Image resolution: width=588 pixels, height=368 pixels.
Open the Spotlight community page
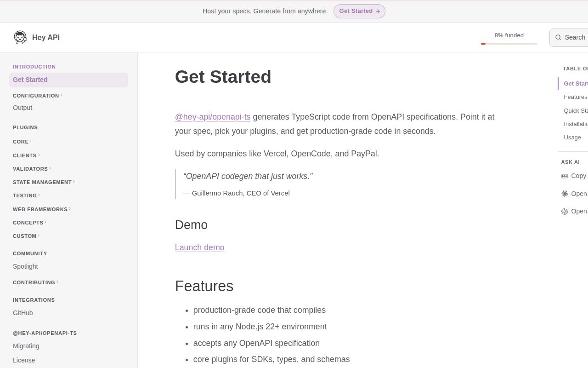point(25,266)
